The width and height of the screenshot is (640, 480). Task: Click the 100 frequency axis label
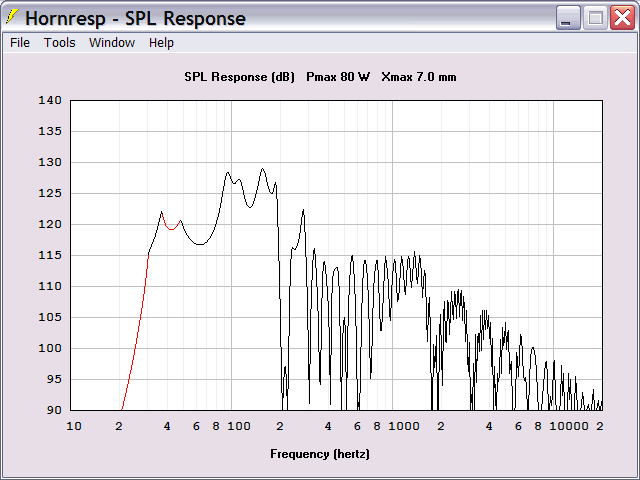239,426
